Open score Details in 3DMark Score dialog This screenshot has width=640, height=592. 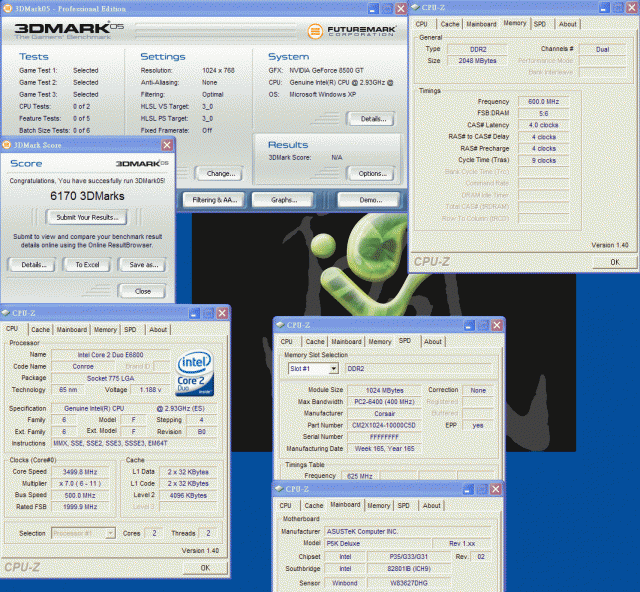coord(33,265)
